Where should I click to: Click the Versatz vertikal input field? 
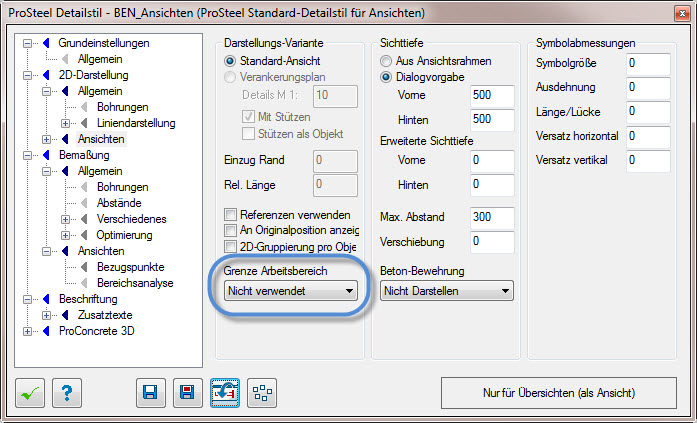point(648,161)
